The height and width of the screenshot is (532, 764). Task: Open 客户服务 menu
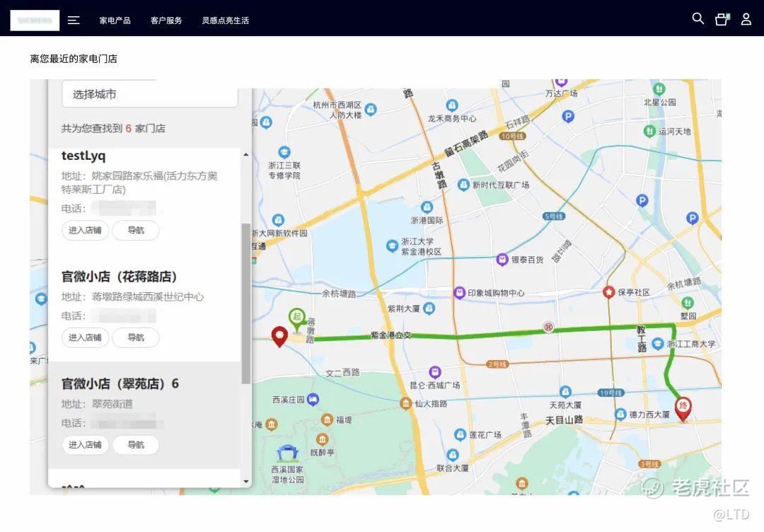point(166,21)
